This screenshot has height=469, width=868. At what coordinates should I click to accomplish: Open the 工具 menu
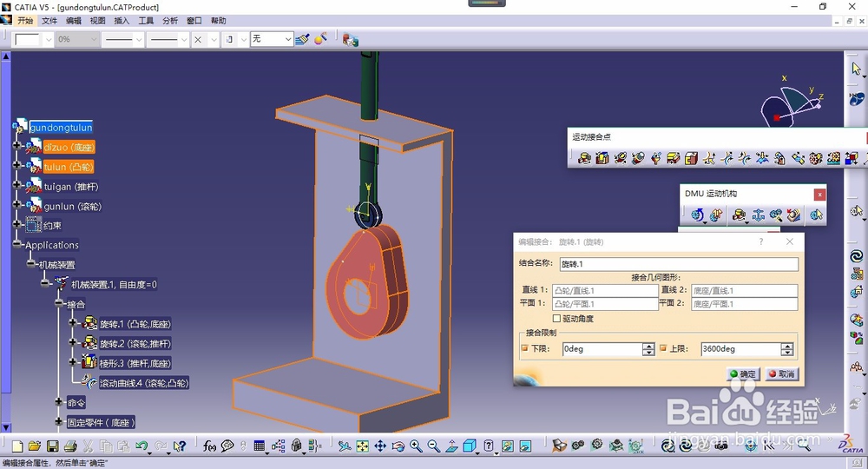(x=146, y=21)
